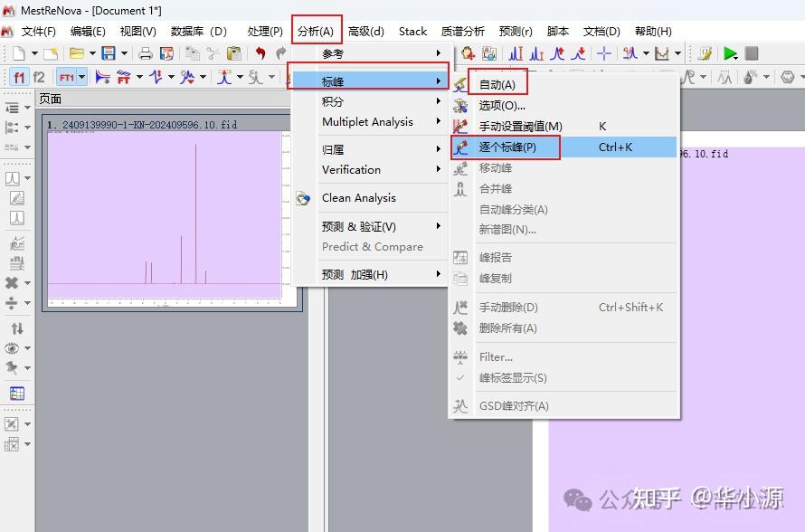Image resolution: width=805 pixels, height=532 pixels.
Task: Open the Stack menu
Action: point(412,31)
